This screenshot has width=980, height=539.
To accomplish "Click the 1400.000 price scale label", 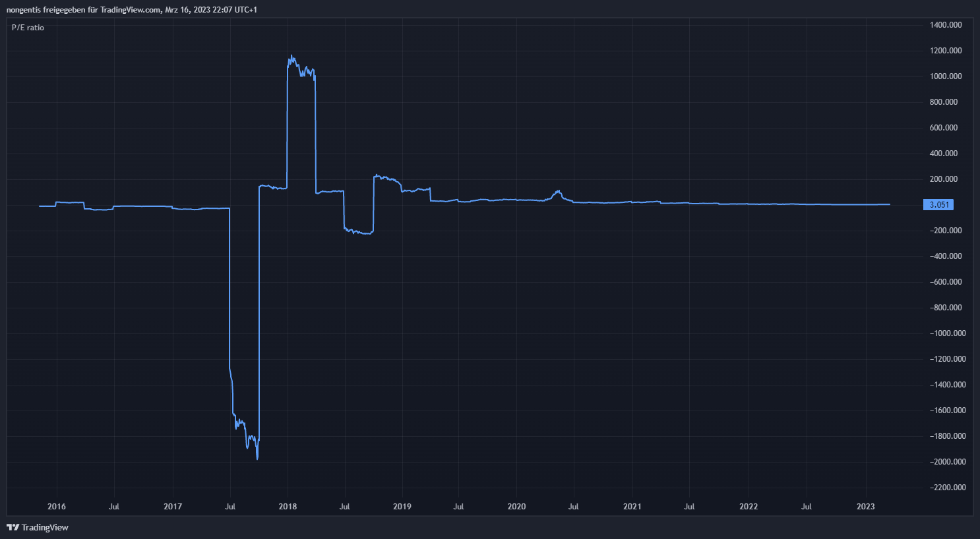I will click(x=946, y=25).
